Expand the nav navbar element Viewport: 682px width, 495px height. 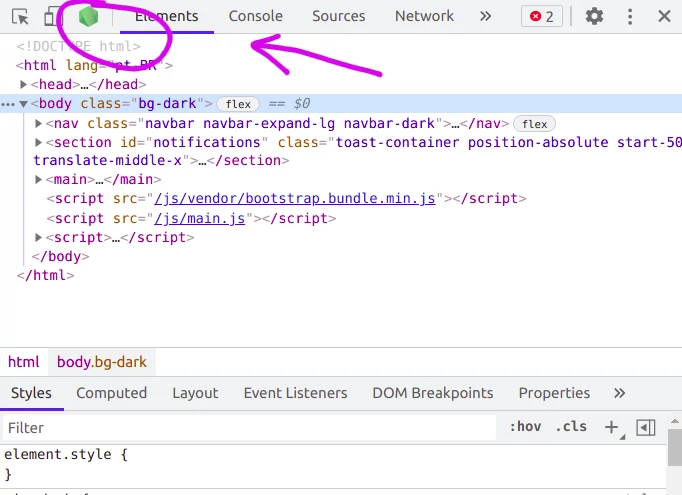coord(38,124)
